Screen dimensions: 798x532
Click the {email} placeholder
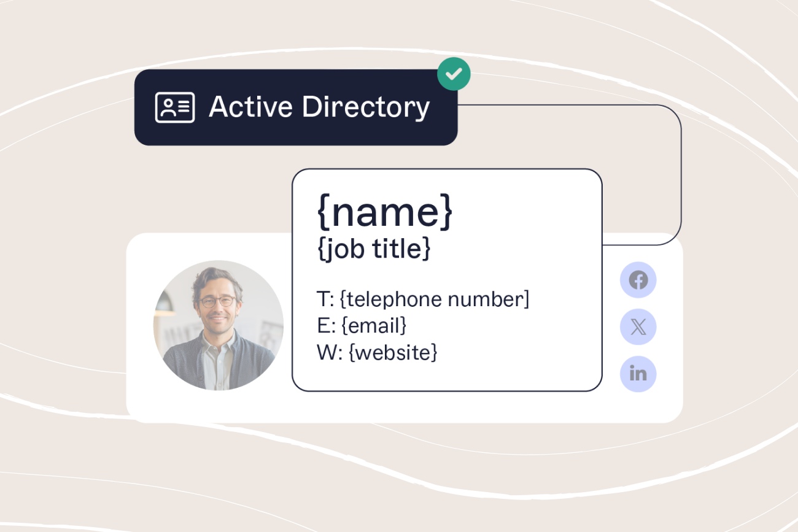(374, 325)
